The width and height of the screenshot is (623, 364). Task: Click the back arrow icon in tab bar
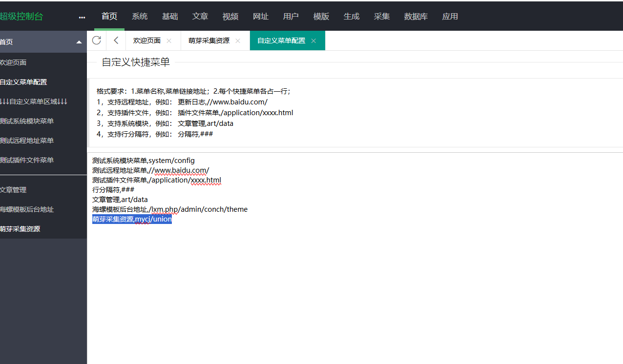[116, 40]
